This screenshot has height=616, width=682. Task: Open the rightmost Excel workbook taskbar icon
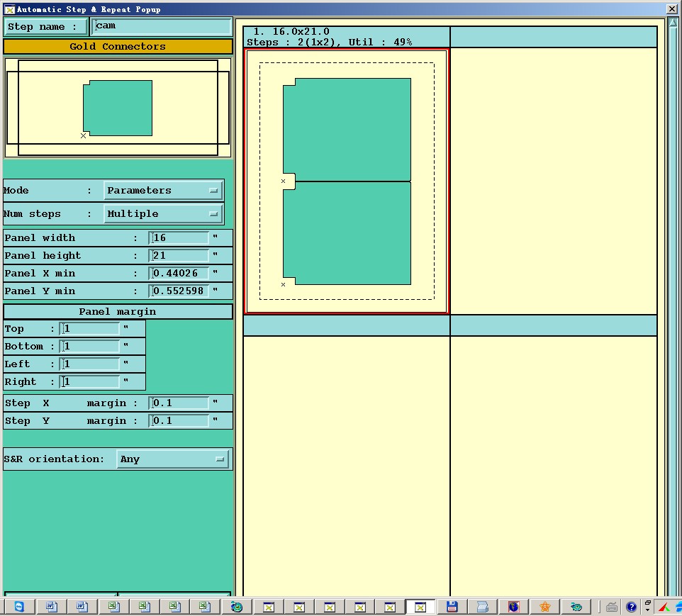204,606
